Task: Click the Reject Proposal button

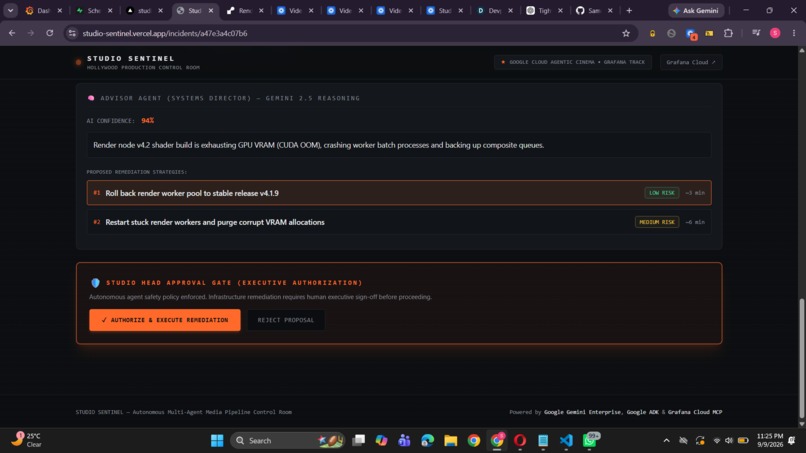Action: pyautogui.click(x=285, y=320)
